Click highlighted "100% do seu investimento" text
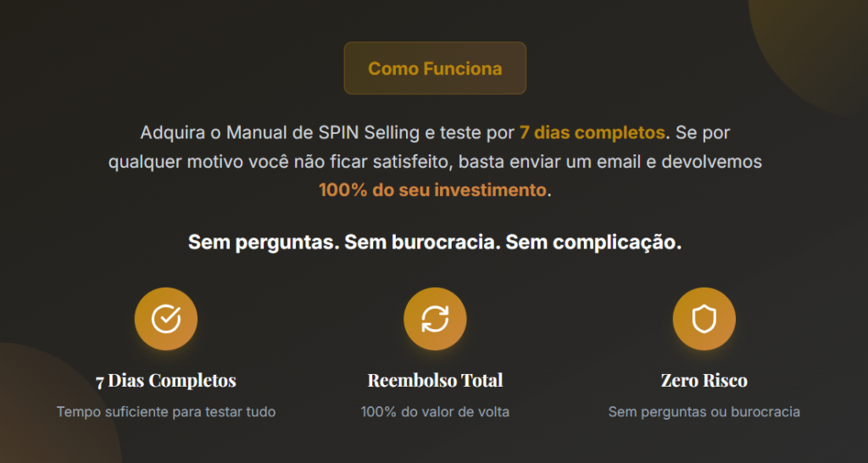The image size is (868, 463). (432, 190)
